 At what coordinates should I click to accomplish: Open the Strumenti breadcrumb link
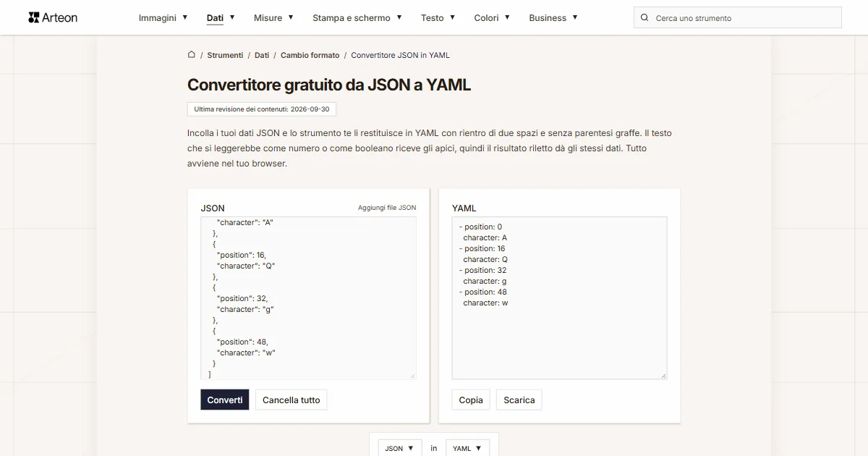click(x=225, y=55)
